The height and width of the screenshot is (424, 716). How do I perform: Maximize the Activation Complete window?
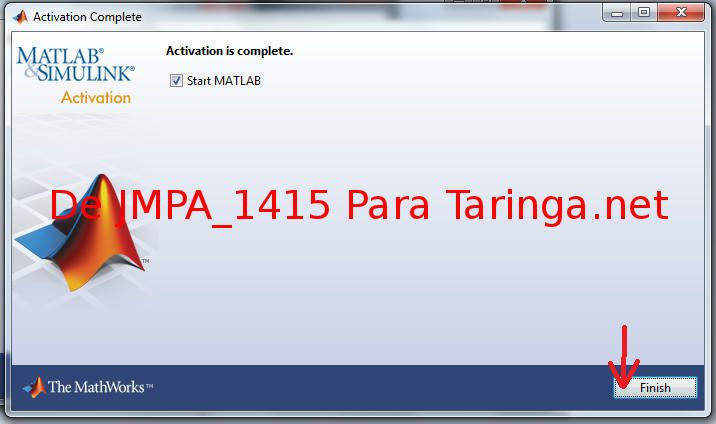644,13
